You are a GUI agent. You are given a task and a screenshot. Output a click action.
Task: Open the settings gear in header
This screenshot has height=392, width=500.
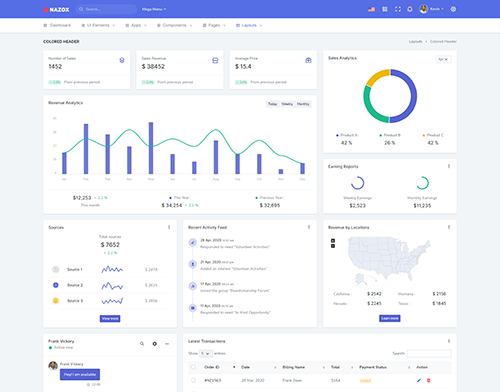click(453, 9)
